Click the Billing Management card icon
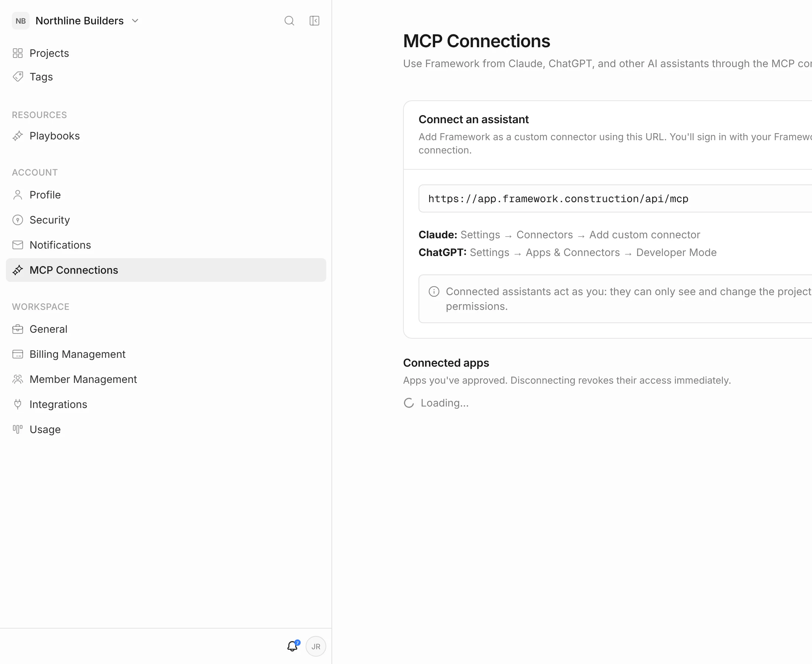 18,354
